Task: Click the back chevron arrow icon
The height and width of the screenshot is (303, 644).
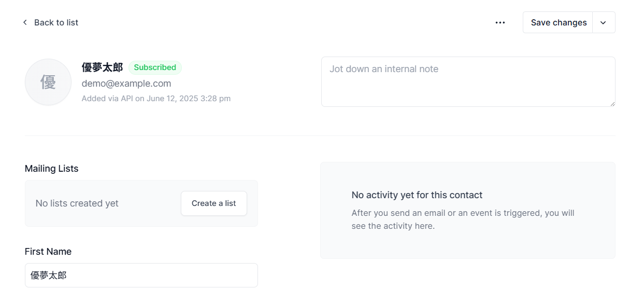Action: pos(25,22)
